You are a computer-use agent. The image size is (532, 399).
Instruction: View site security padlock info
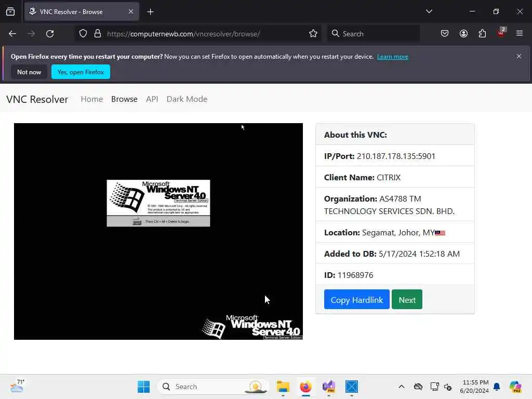tap(98, 34)
